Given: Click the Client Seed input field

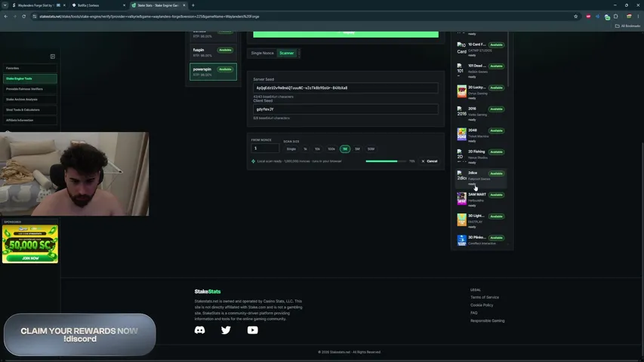Looking at the screenshot, I should 346,109.
